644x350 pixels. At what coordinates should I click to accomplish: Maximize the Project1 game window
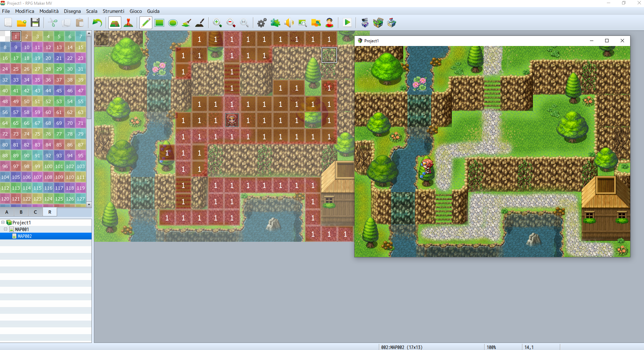tap(607, 41)
